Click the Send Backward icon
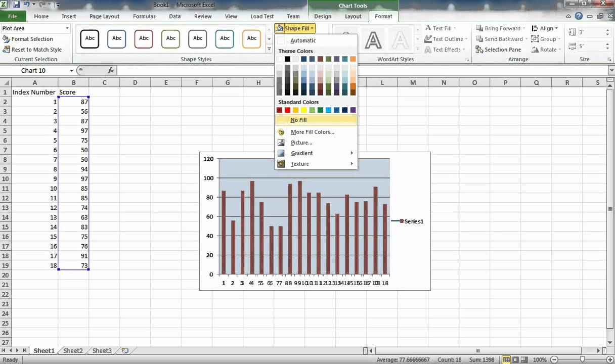The image size is (615, 364). [x=479, y=38]
